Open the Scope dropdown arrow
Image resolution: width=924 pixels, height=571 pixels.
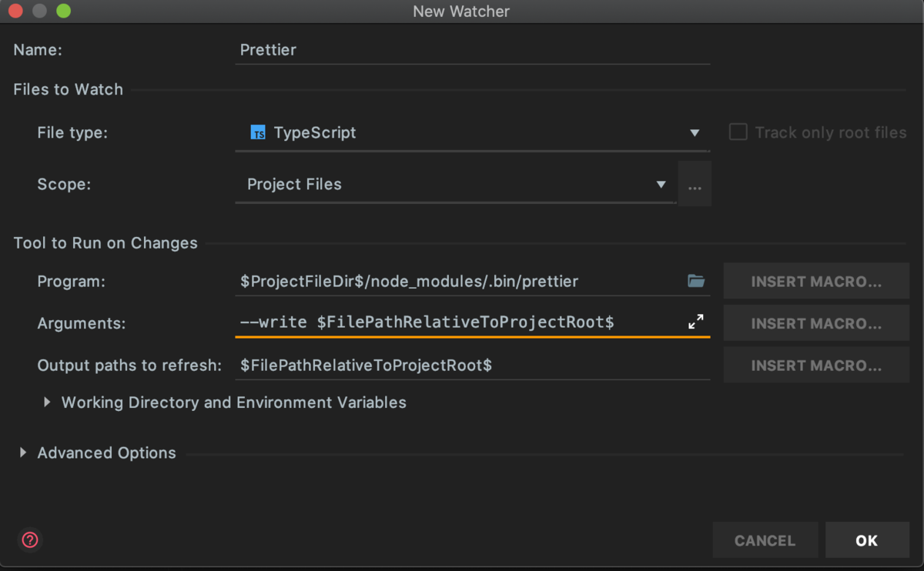point(661,185)
